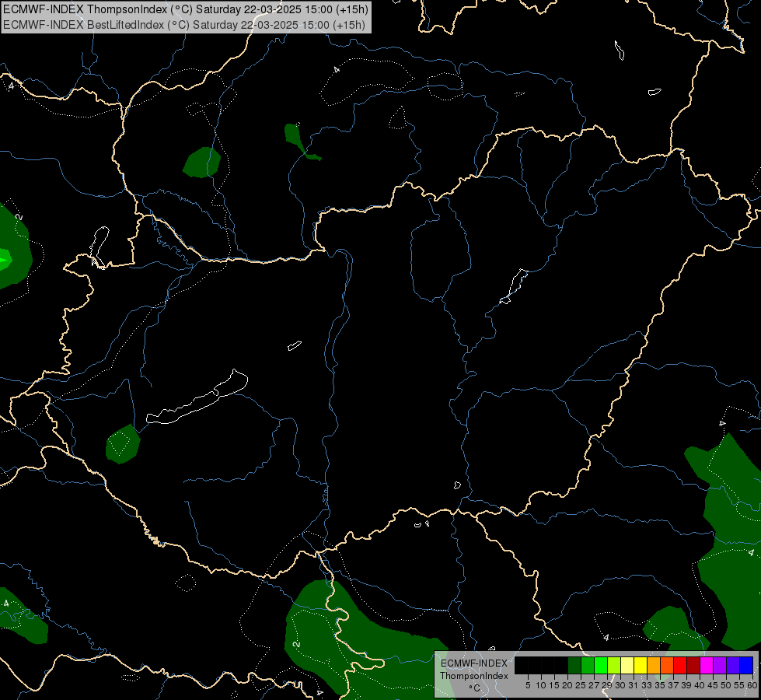Image resolution: width=761 pixels, height=700 pixels.
Task: Select the bright red 37–39 legend swatch
Action: coord(680,666)
